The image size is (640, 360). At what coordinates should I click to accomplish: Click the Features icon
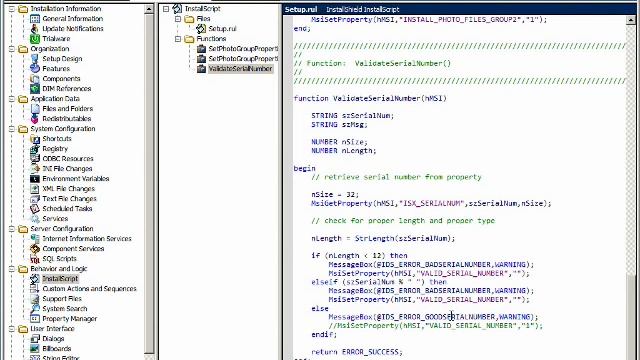(35, 69)
